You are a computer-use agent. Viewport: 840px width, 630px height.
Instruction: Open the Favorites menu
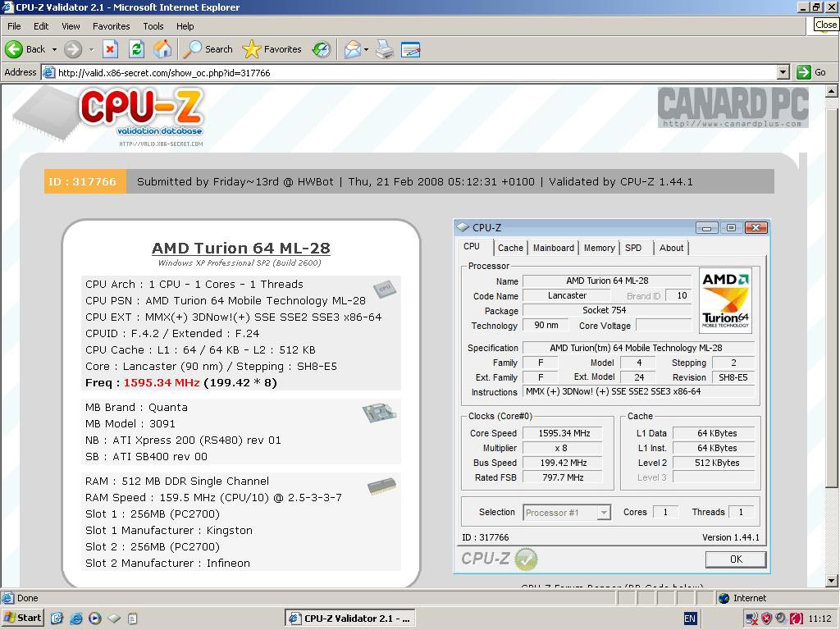click(x=111, y=26)
